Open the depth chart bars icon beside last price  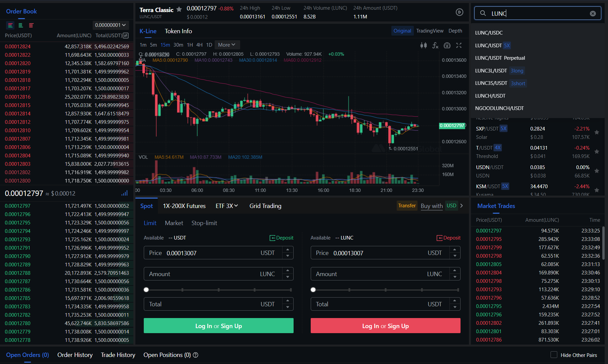[125, 193]
